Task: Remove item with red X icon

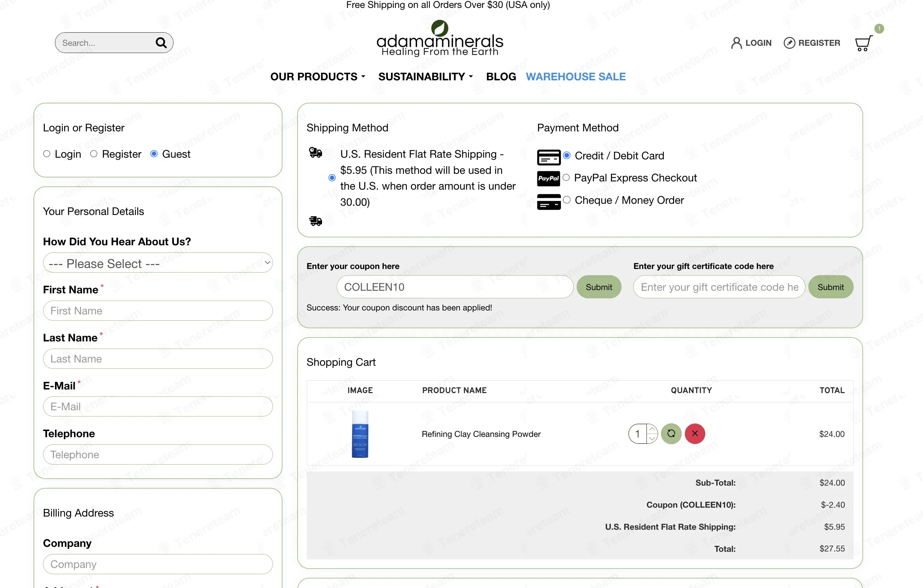Action: (x=695, y=434)
